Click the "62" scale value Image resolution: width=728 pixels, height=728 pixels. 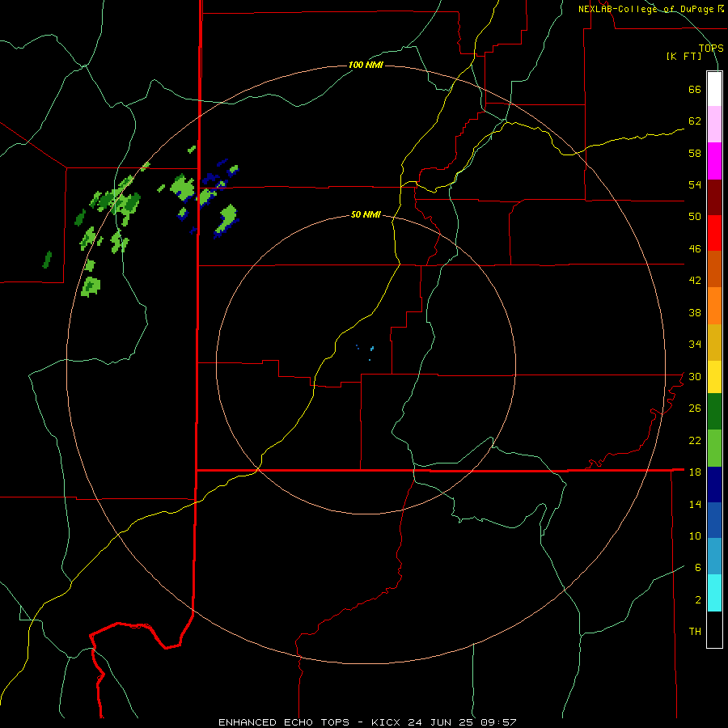pos(695,121)
